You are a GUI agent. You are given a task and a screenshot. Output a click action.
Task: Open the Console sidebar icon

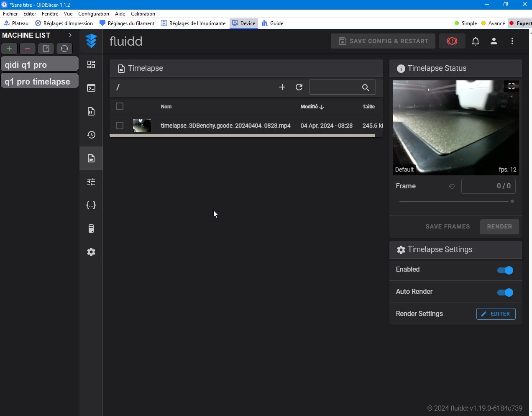91,88
